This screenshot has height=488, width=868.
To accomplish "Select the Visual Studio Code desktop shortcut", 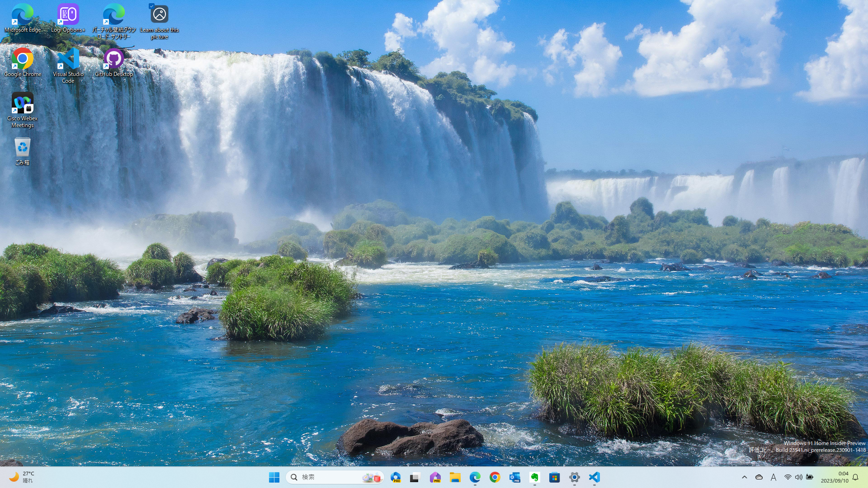I will pos(68,66).
